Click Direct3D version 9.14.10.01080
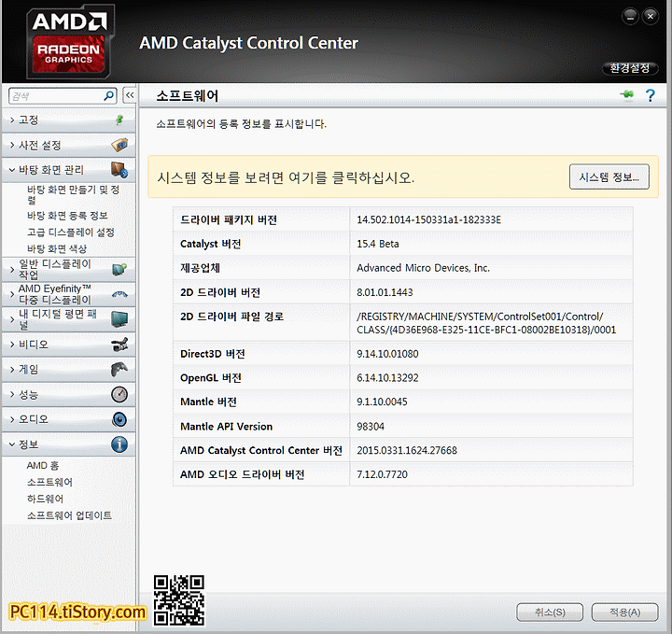The image size is (672, 634). (x=387, y=354)
